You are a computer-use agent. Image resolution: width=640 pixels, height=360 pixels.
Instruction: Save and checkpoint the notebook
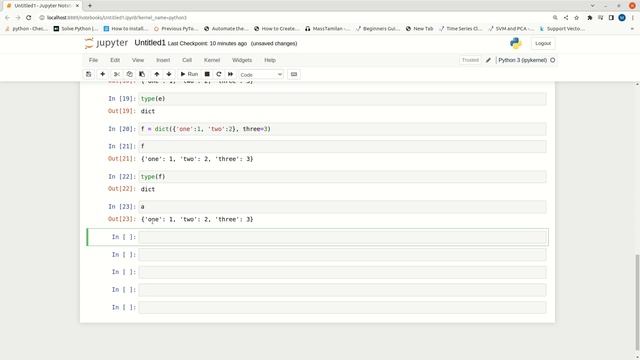(89, 74)
